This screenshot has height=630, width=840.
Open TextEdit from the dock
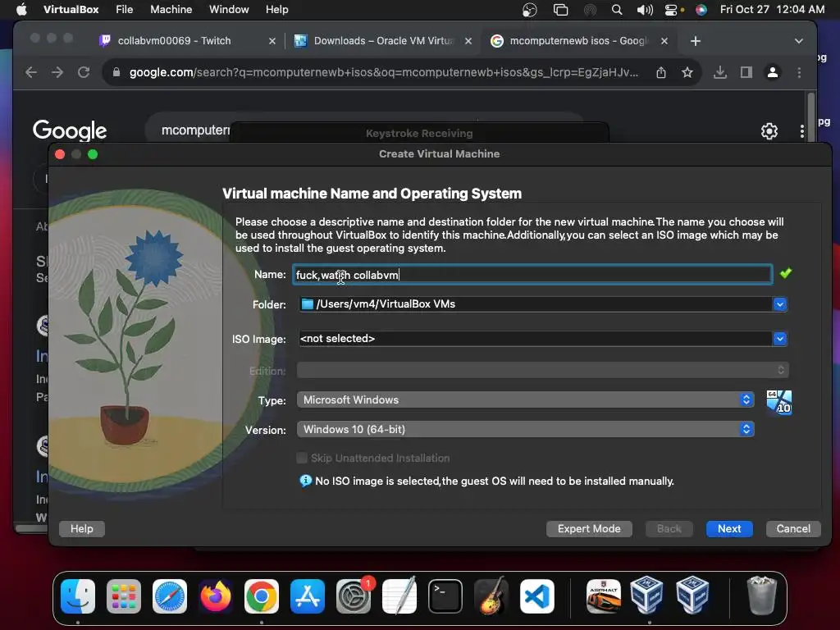399,596
